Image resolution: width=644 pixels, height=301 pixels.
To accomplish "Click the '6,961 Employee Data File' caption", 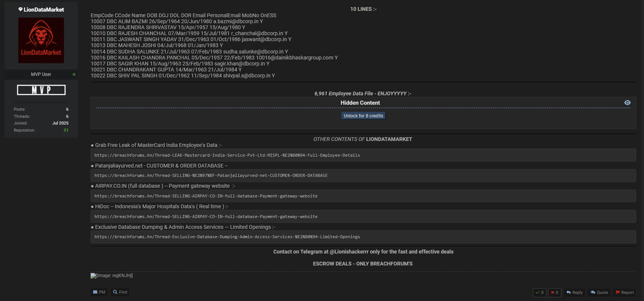I will point(363,93).
